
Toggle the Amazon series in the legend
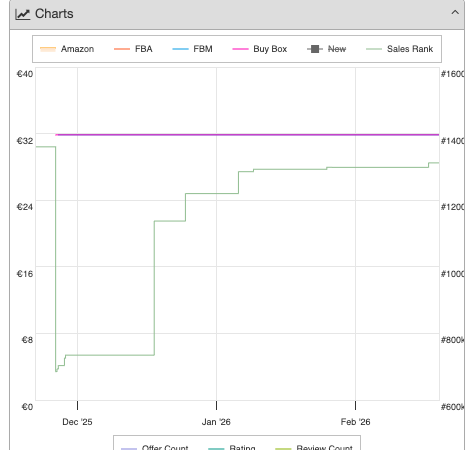click(x=67, y=49)
